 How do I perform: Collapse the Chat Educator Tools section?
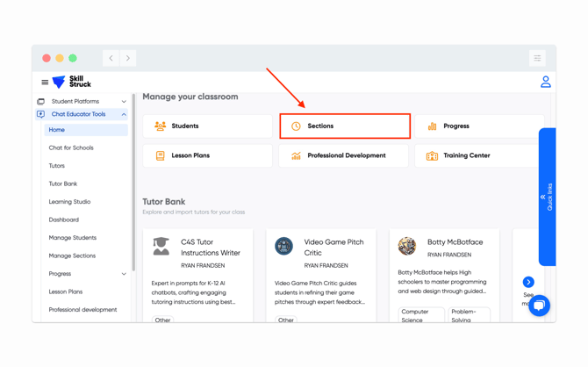click(124, 114)
